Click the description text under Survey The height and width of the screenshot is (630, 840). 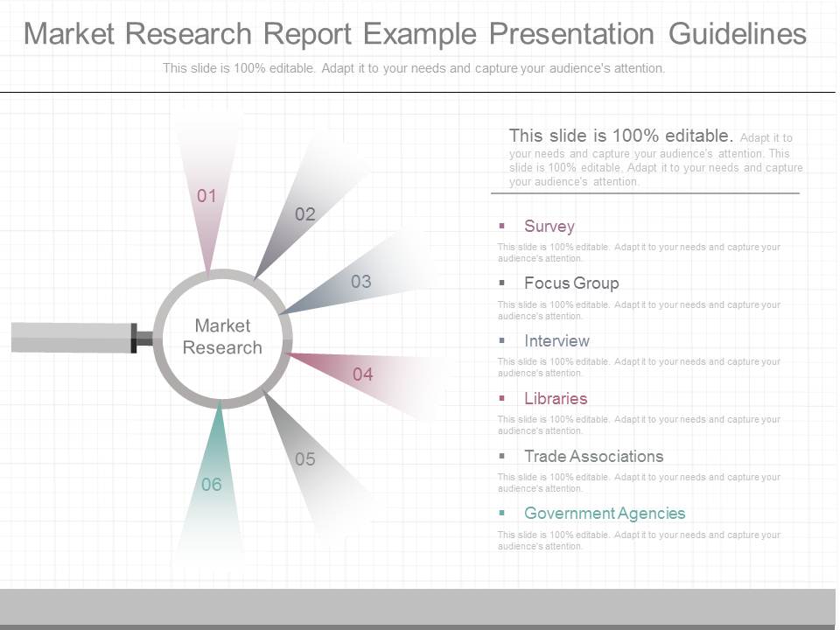tap(639, 252)
